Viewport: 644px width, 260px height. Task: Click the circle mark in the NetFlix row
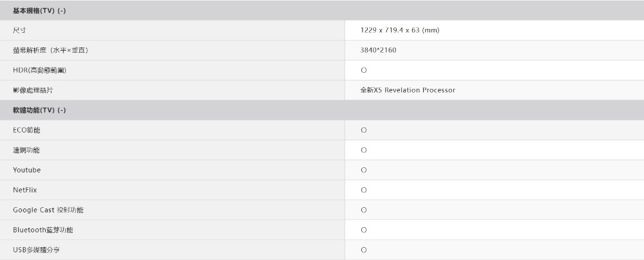point(364,190)
